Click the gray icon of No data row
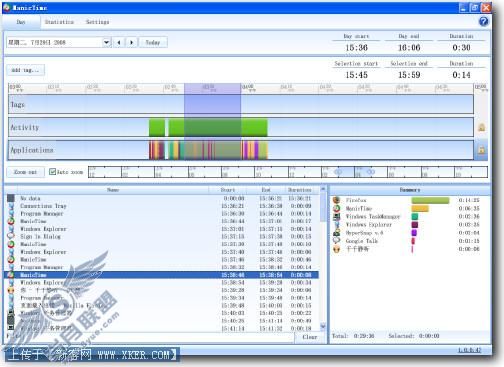This screenshot has height=367, width=504. [x=11, y=198]
